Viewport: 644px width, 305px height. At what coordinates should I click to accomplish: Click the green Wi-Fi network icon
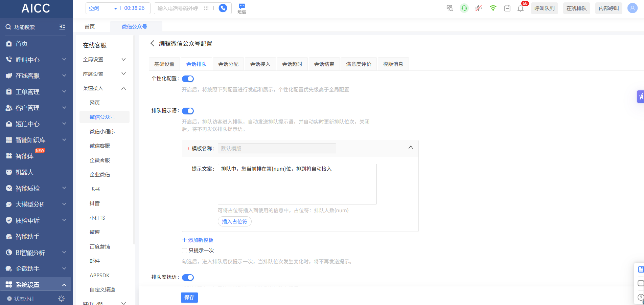click(493, 8)
